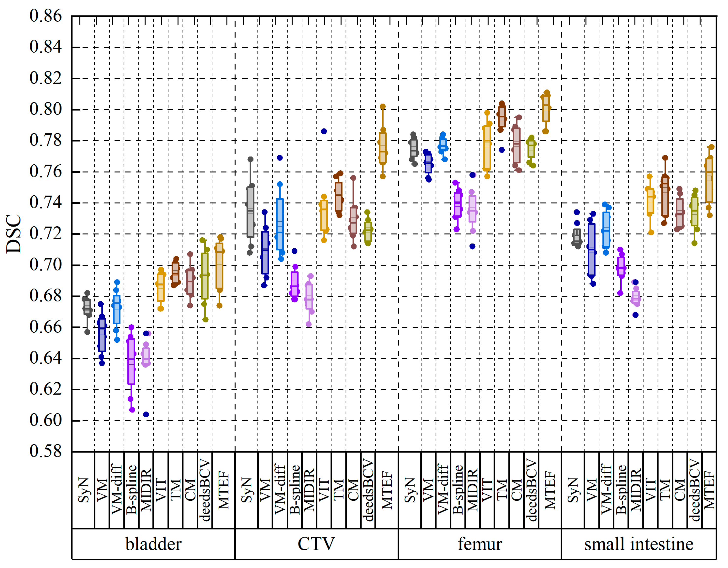
Task: Click the 0.80 y-axis tick label
Action: pos(46,109)
